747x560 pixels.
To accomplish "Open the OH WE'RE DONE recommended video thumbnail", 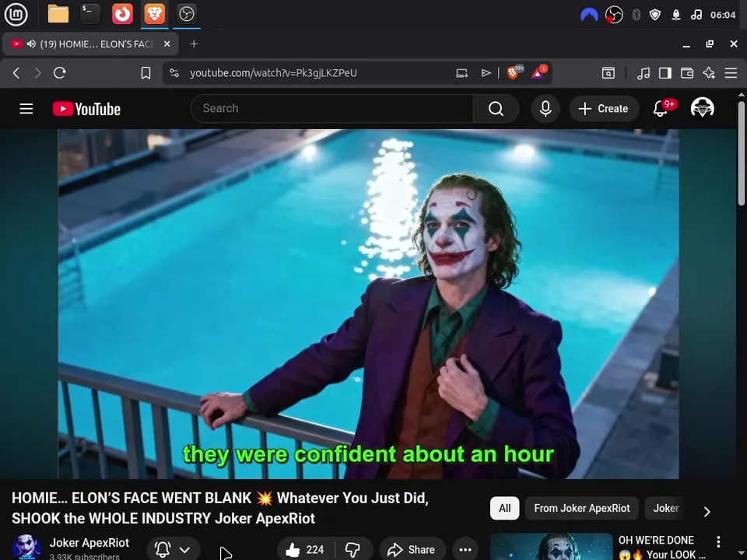I will [x=551, y=546].
